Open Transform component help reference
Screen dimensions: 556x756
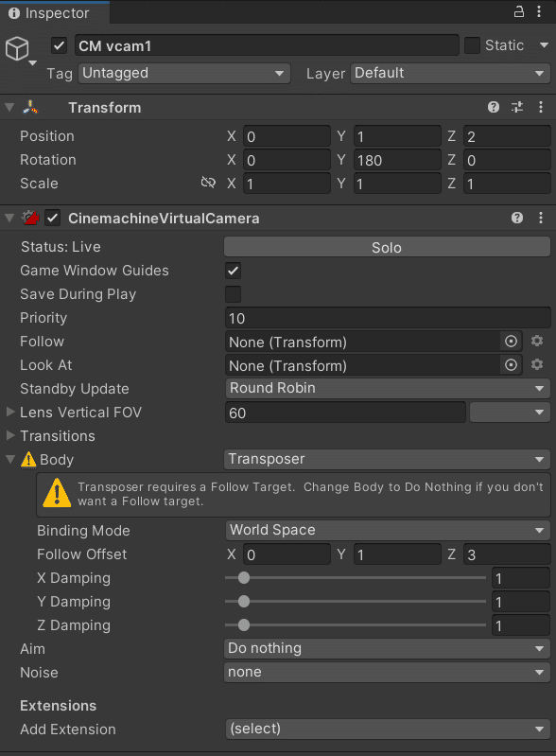(494, 107)
